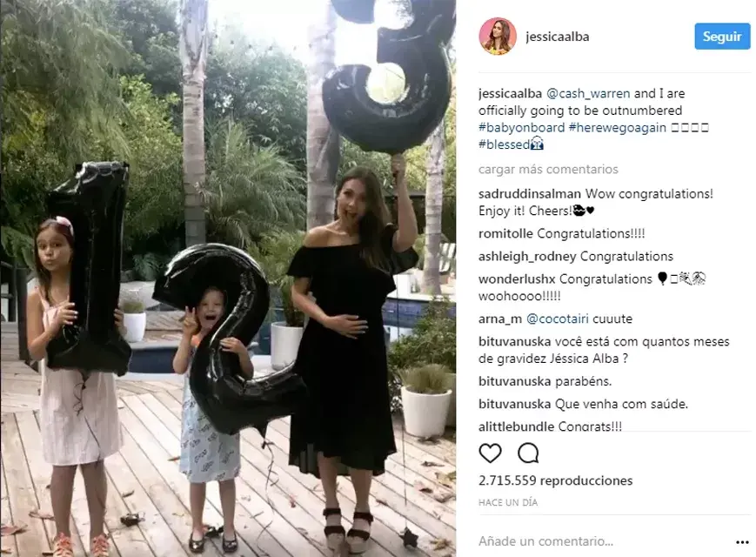Like the post with the heart icon

[x=490, y=453]
